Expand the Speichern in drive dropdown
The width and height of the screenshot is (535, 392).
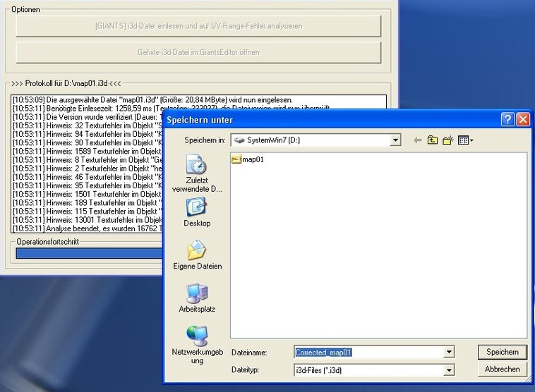(395, 140)
